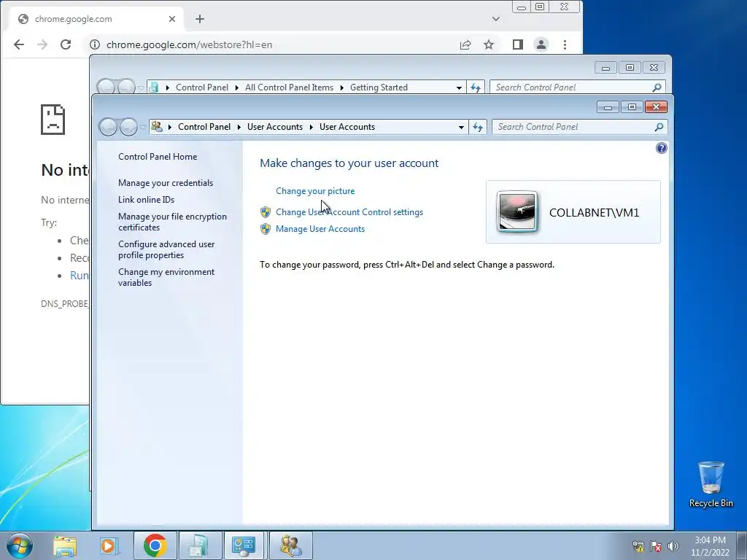
Task: Open Chrome three-dot menu
Action: (565, 44)
